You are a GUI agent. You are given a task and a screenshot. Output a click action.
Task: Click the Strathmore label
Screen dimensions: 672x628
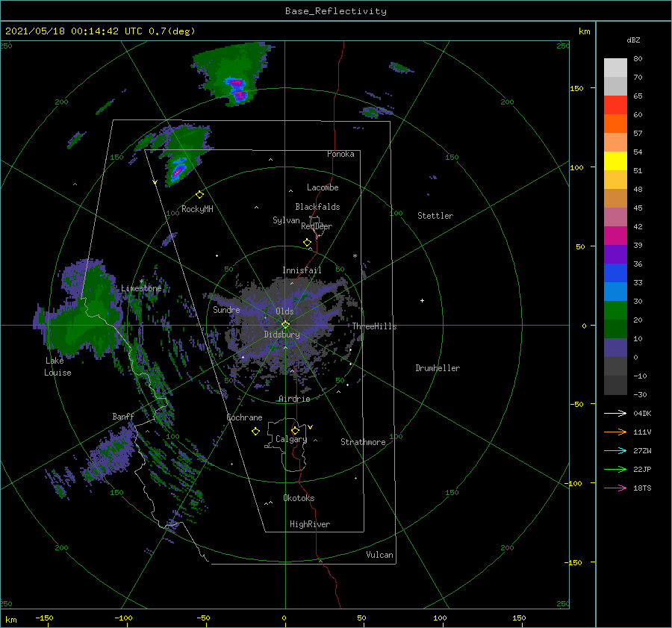(x=363, y=442)
